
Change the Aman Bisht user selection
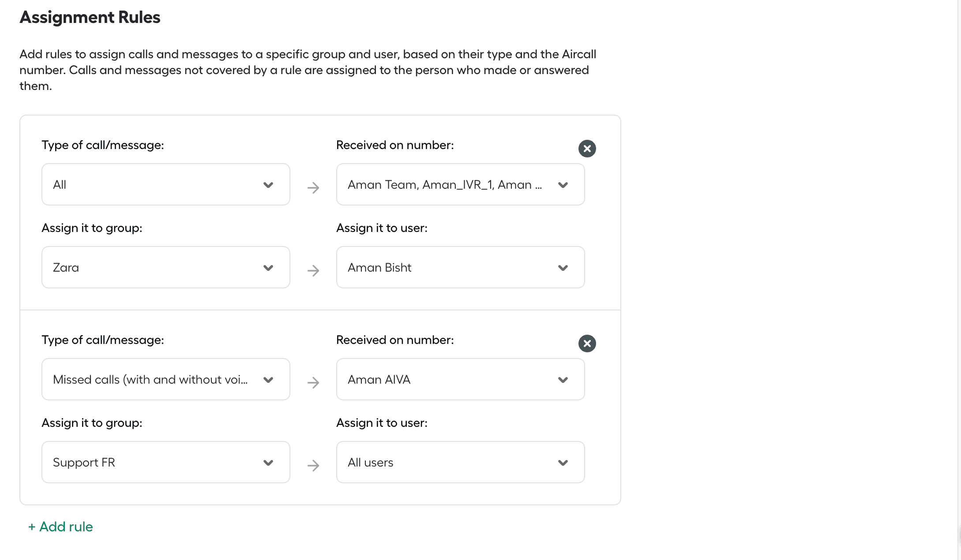click(460, 267)
